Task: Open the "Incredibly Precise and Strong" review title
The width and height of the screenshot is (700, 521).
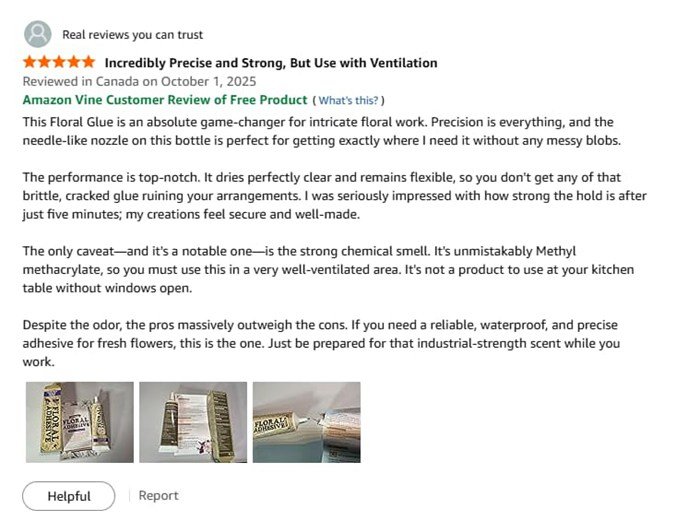Action: 270,63
